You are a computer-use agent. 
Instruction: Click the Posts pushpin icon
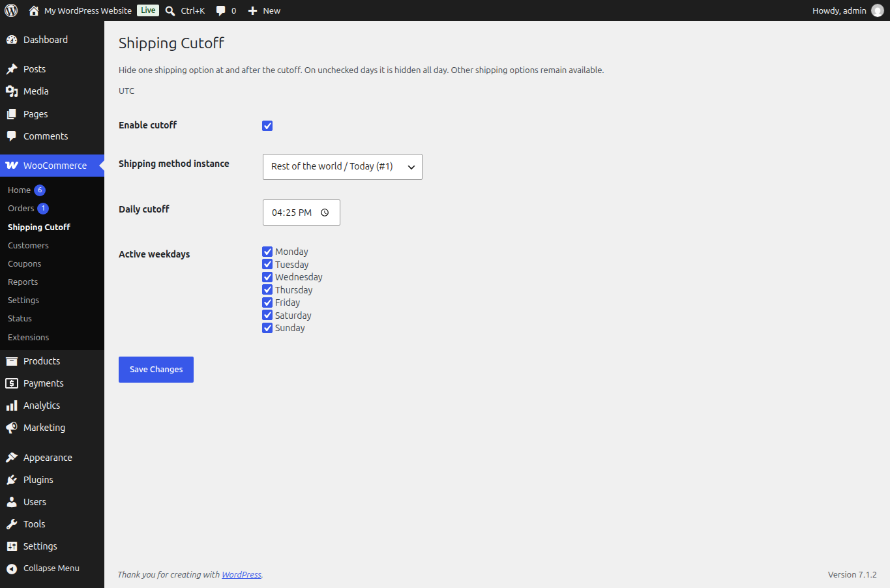[12, 69]
